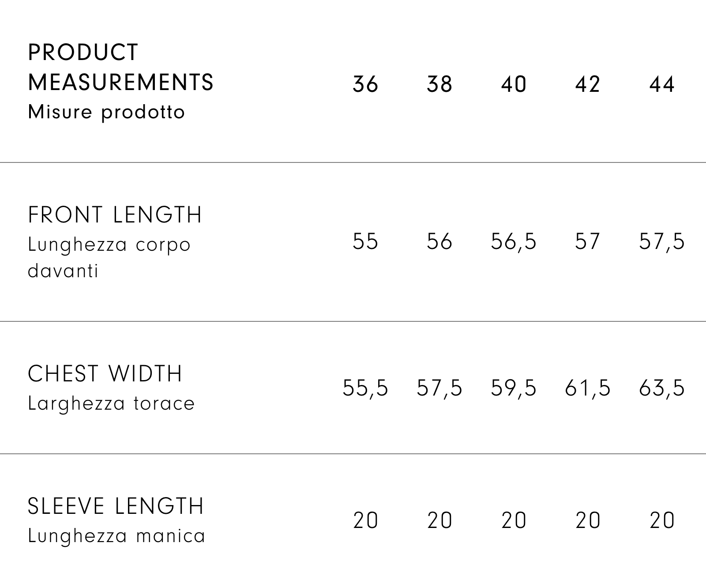
Task: Click the Lunghezza manica text
Action: 116,536
